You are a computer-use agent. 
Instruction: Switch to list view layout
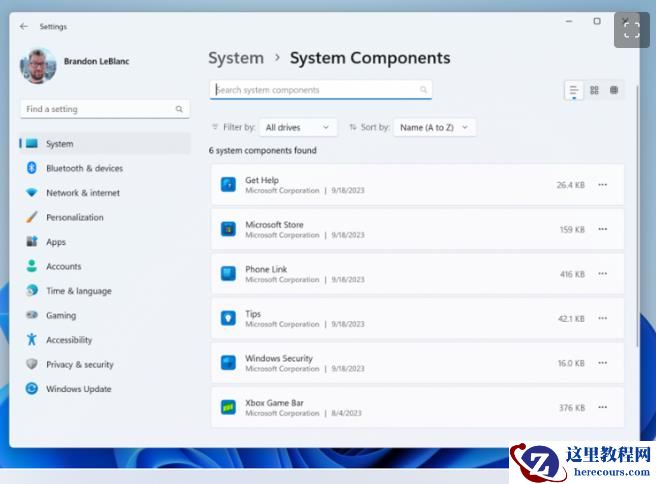click(x=574, y=90)
